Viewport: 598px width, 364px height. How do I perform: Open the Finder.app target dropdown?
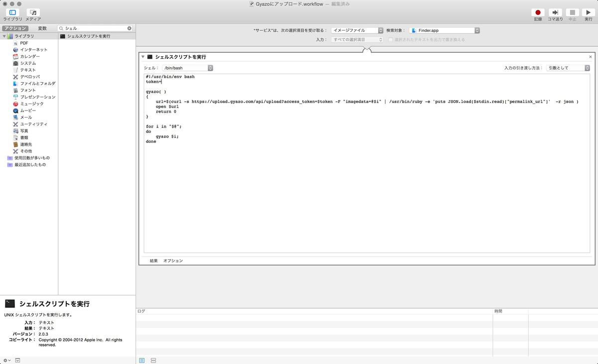coord(445,30)
